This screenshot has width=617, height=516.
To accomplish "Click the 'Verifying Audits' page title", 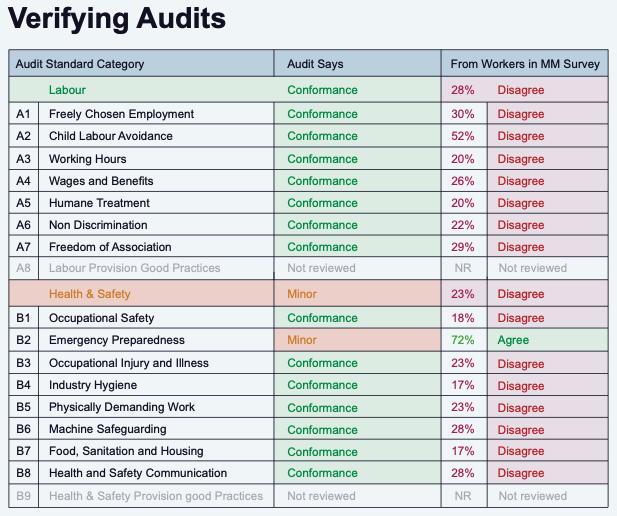I will tap(117, 19).
